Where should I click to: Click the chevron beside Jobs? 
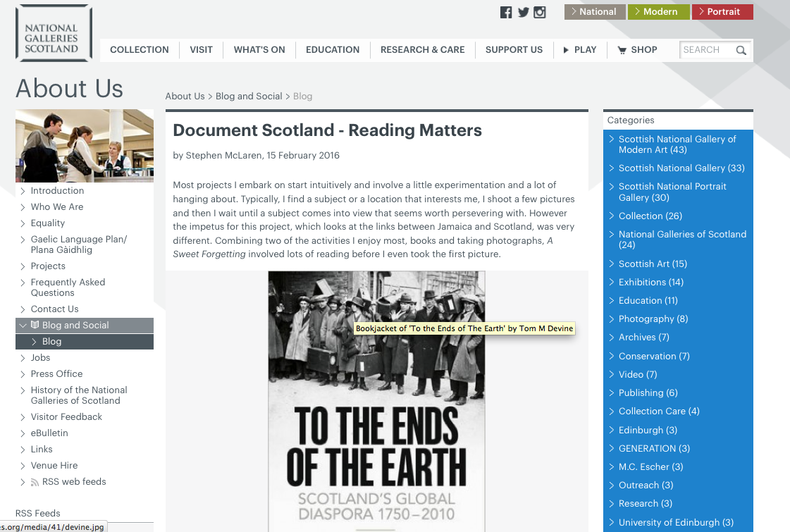[23, 358]
